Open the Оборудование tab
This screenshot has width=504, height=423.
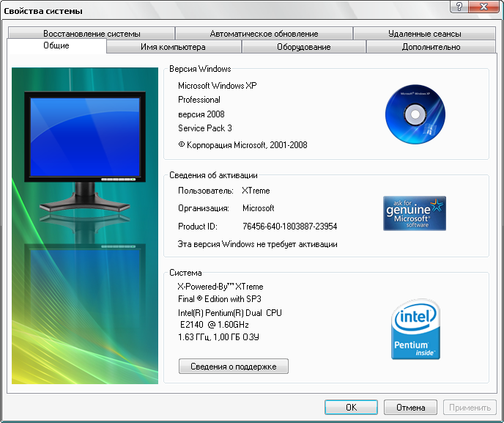(x=304, y=47)
